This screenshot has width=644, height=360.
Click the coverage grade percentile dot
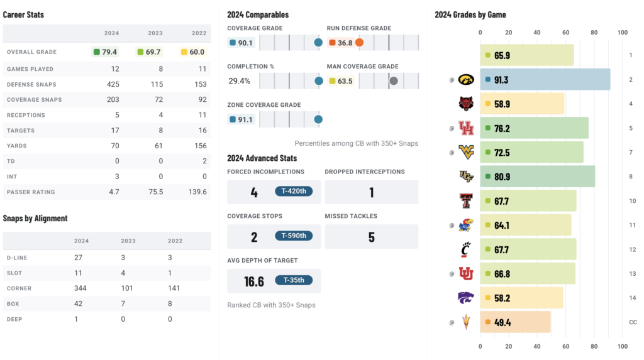pos(318,43)
